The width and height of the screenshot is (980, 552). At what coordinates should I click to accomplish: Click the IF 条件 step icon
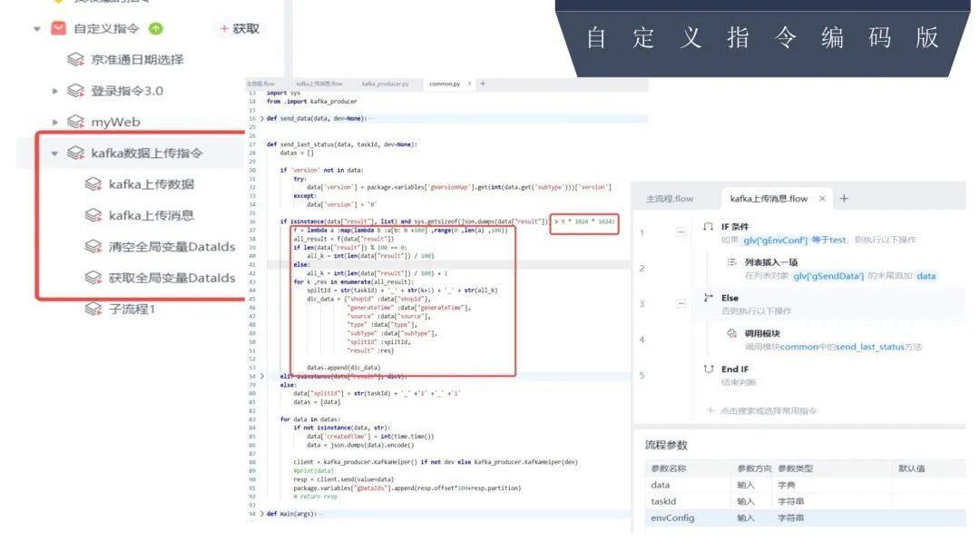[708, 226]
